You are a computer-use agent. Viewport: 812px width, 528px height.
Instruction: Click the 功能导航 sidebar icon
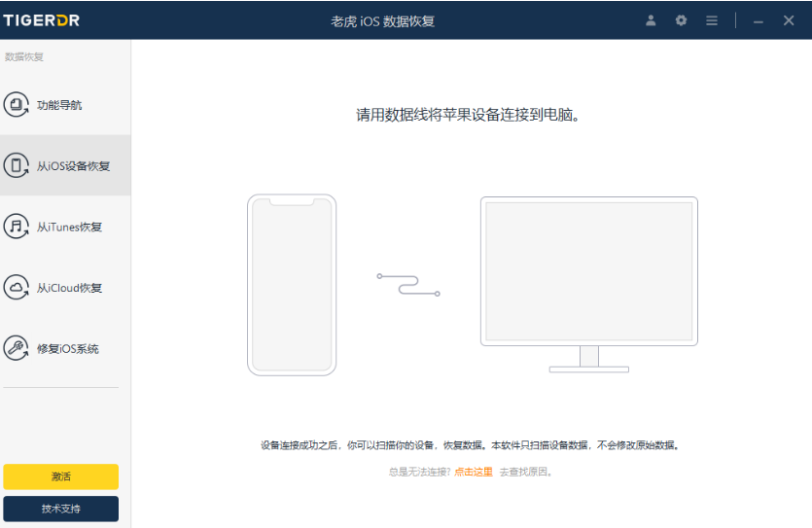17,105
